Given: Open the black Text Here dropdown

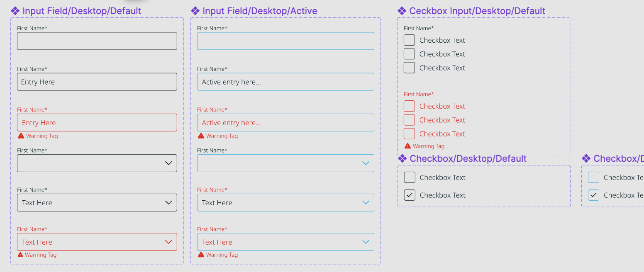Looking at the screenshot, I should click(97, 203).
